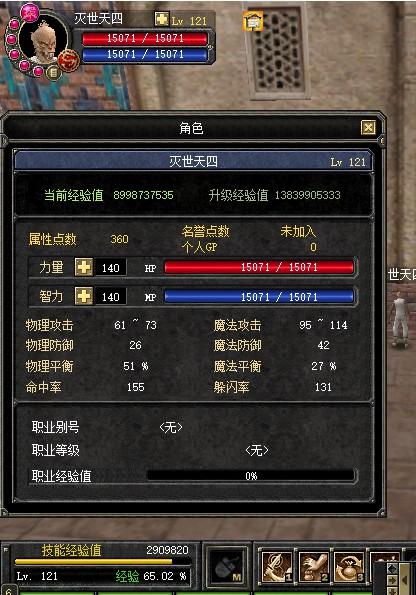
Task: Click the yellow house icon at top
Action: click(253, 21)
